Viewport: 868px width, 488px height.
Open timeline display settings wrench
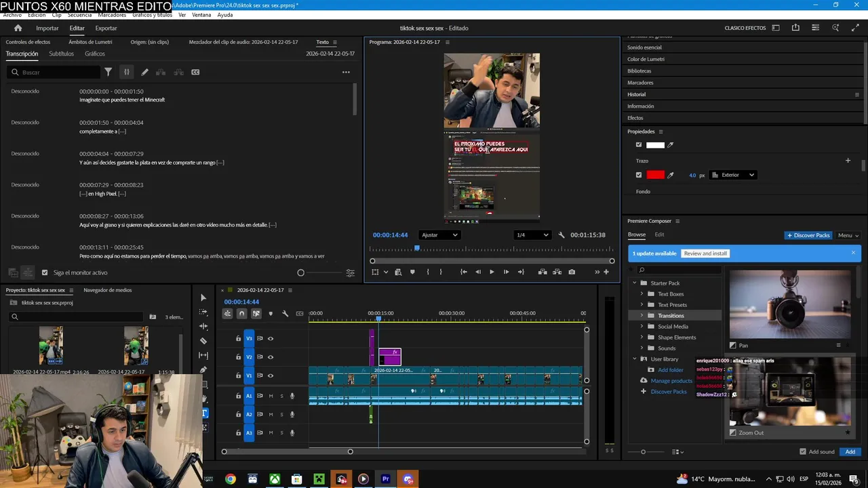tap(285, 313)
